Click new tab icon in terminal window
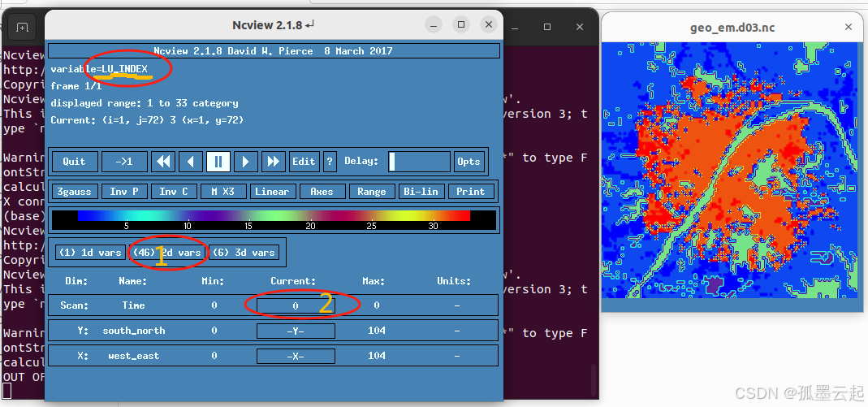The image size is (868, 407). click(x=22, y=27)
